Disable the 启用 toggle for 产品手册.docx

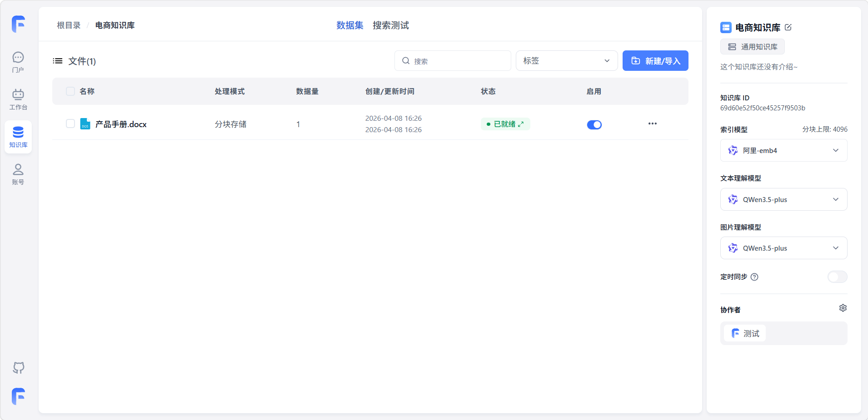[x=594, y=124]
